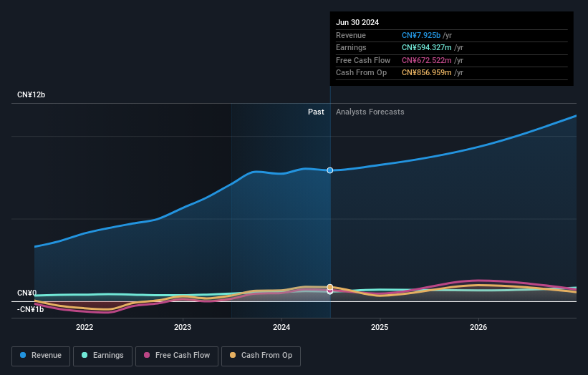Toggle the Revenue legend button
The width and height of the screenshot is (588, 375).
(41, 356)
